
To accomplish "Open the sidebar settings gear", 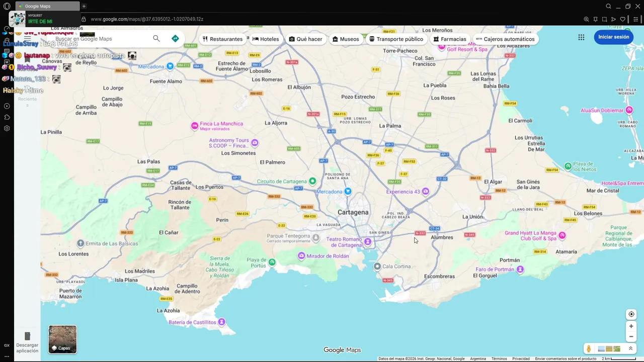I will (x=7, y=128).
